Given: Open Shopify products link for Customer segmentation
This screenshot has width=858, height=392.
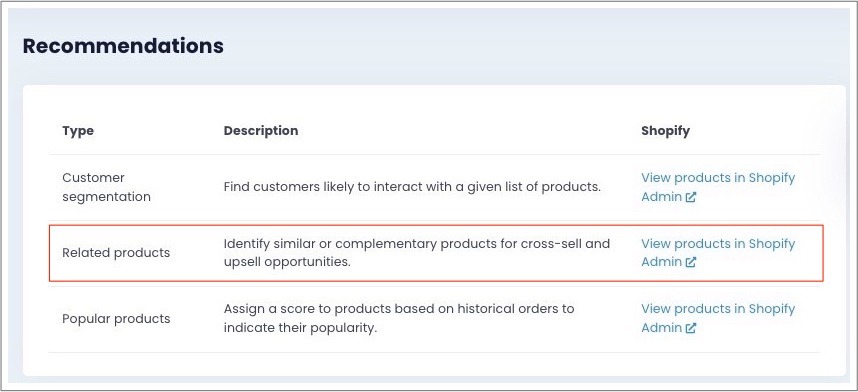Looking at the screenshot, I should pyautogui.click(x=718, y=187).
